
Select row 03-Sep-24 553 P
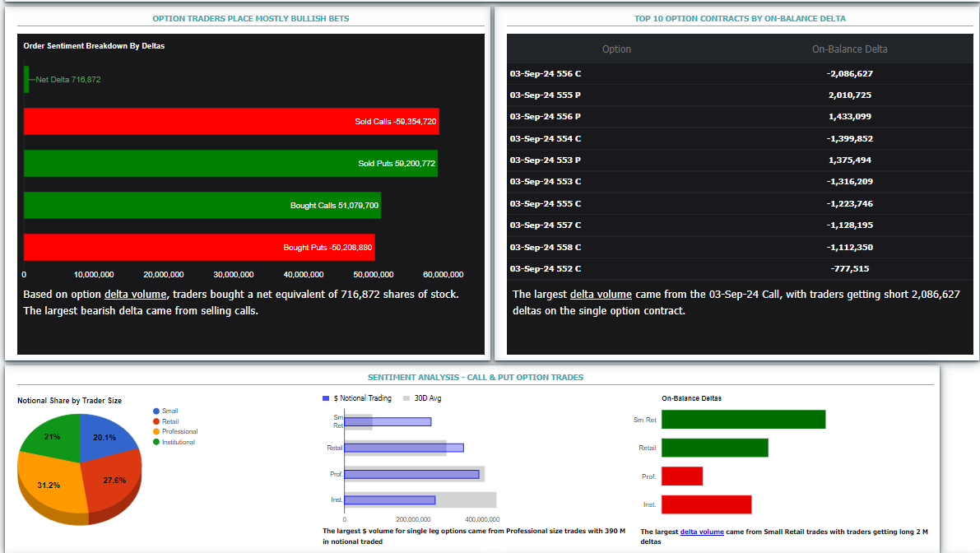[740, 160]
